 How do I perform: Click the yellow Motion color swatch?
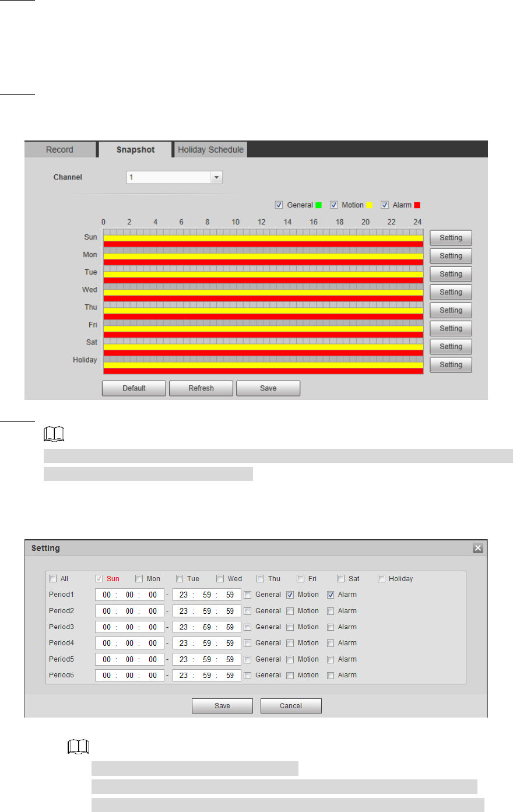click(370, 205)
